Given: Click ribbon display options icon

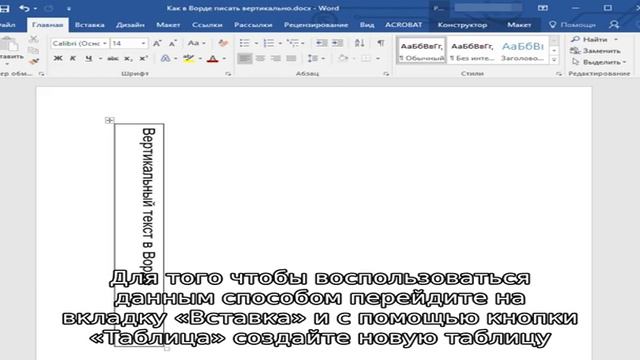Looking at the screenshot, I should click(x=542, y=8).
